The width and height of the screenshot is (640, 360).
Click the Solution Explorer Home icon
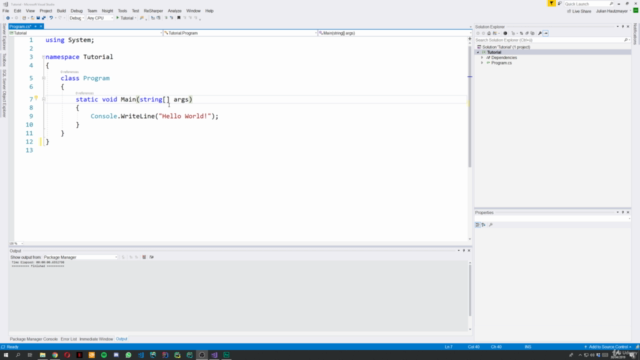[x=489, y=33]
